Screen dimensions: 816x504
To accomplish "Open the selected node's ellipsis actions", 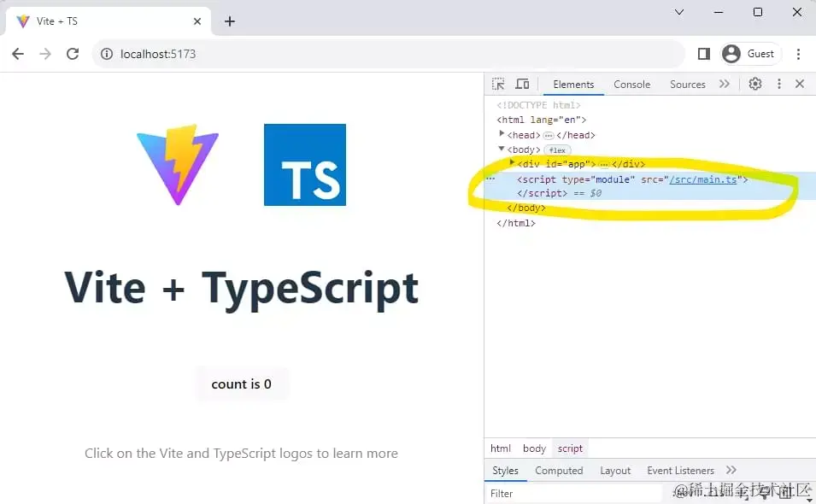I will tap(490, 179).
